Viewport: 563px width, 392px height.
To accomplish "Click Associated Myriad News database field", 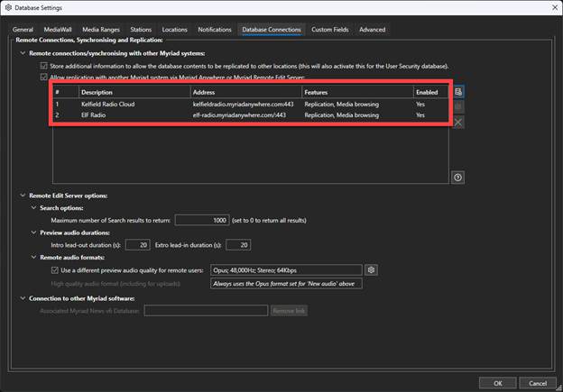I will [206, 311].
